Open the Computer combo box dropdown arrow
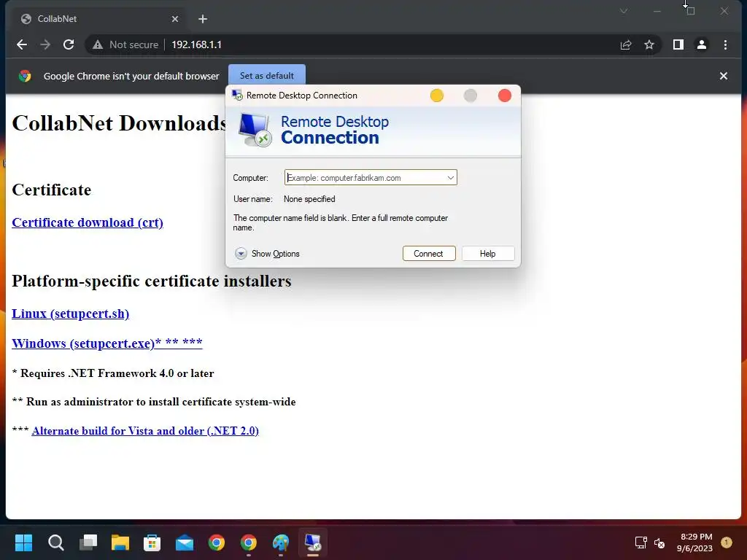Image resolution: width=747 pixels, height=560 pixels. [x=450, y=178]
